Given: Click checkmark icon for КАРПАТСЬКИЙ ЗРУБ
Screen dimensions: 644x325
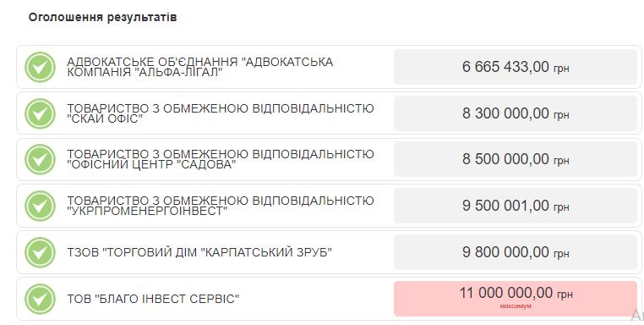Looking at the screenshot, I should [40, 252].
